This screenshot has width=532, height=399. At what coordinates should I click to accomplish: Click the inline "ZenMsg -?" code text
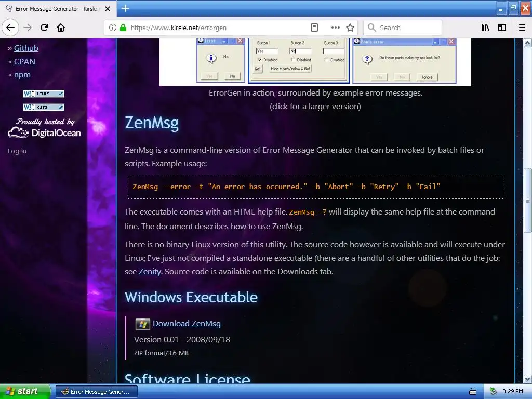click(x=308, y=212)
